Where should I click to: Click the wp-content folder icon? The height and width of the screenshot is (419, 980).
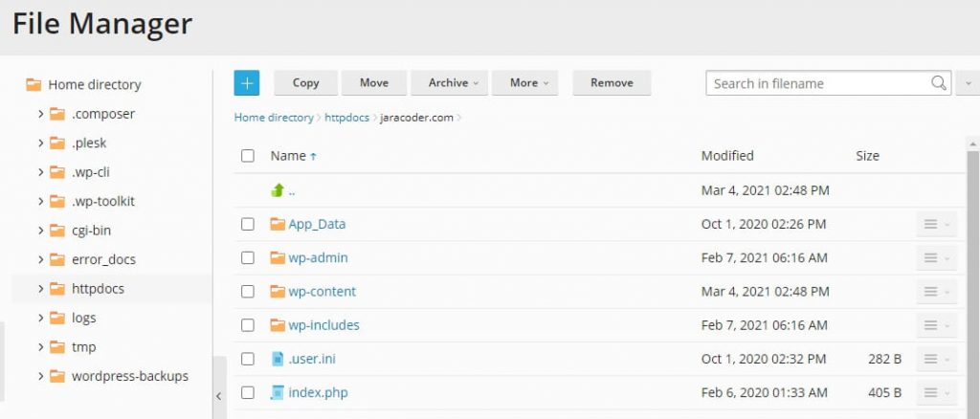[278, 292]
